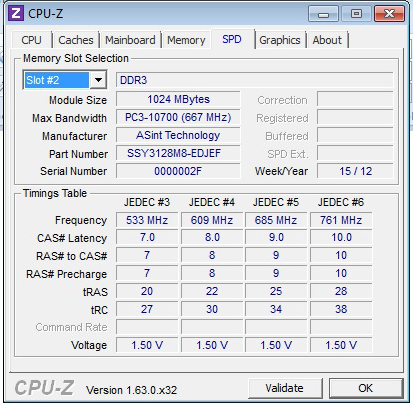Minimize the CPU-Z window
This screenshot has height=405, width=413.
[x=323, y=14]
